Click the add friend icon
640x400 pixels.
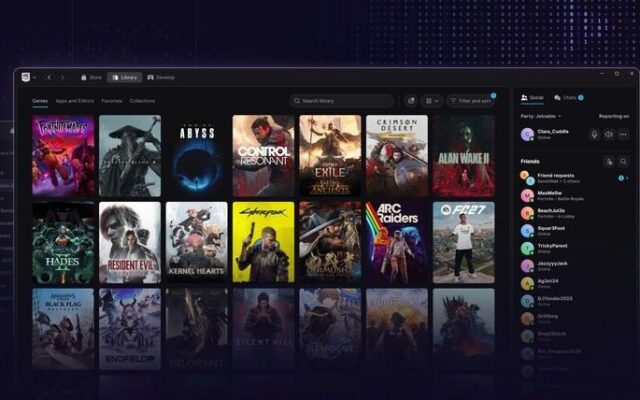(x=609, y=162)
